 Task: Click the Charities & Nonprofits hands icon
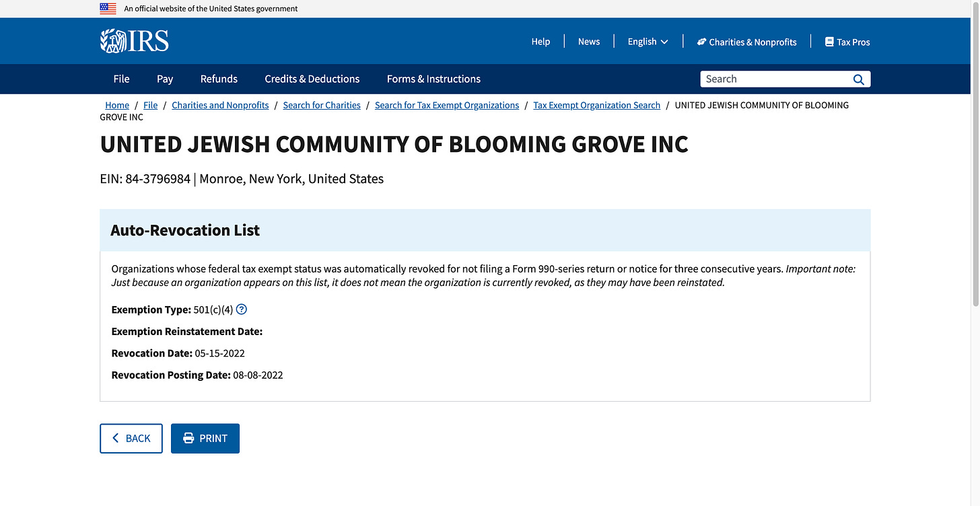(x=701, y=42)
